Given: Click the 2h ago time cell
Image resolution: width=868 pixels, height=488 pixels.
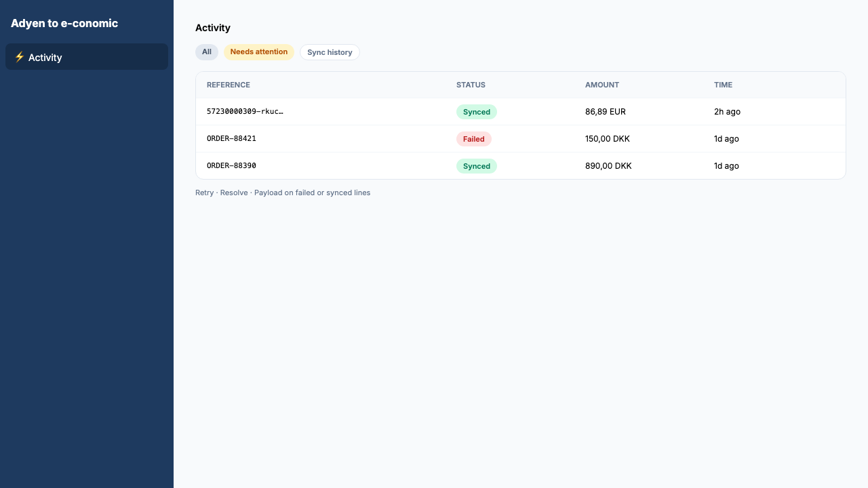Looking at the screenshot, I should pyautogui.click(x=727, y=111).
